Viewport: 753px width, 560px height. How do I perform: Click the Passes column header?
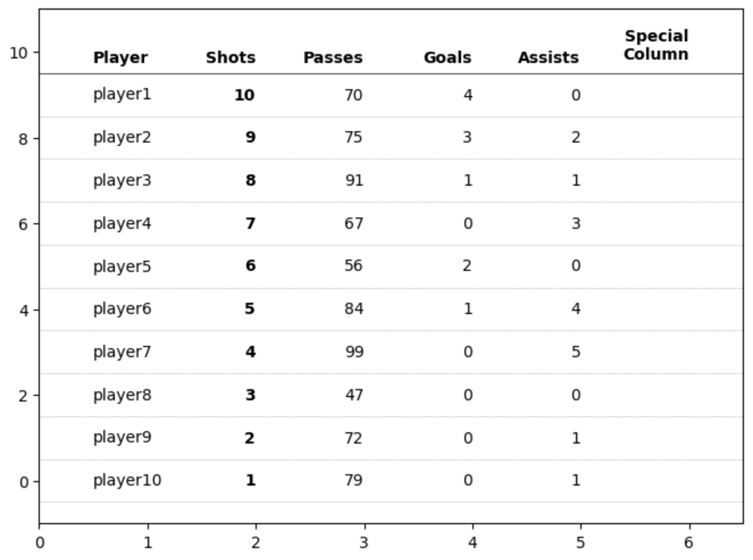pyautogui.click(x=332, y=57)
